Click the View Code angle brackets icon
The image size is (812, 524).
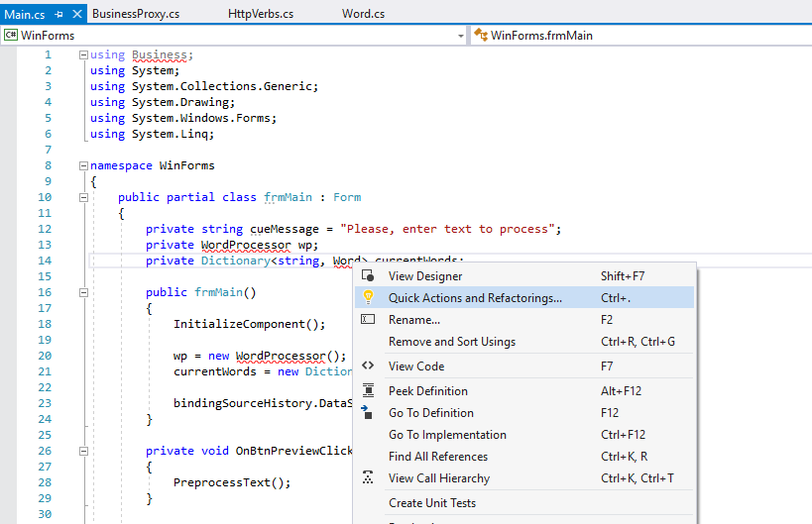pyautogui.click(x=368, y=366)
